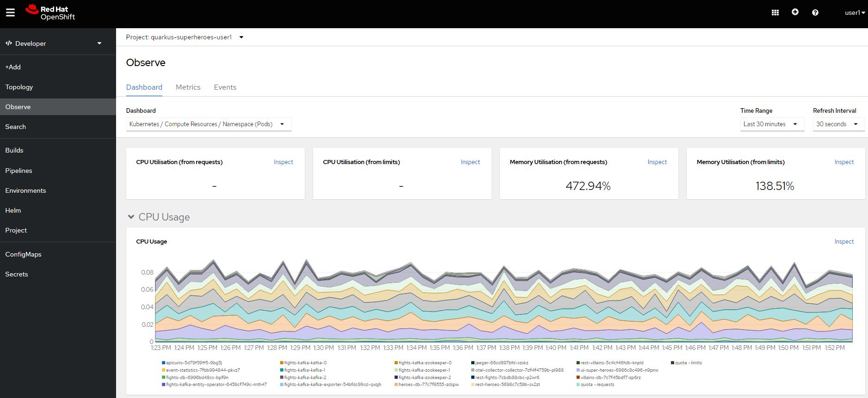This screenshot has width=868, height=398.
Task: Click the rest-fights legend color swatch
Action: pyautogui.click(x=473, y=378)
